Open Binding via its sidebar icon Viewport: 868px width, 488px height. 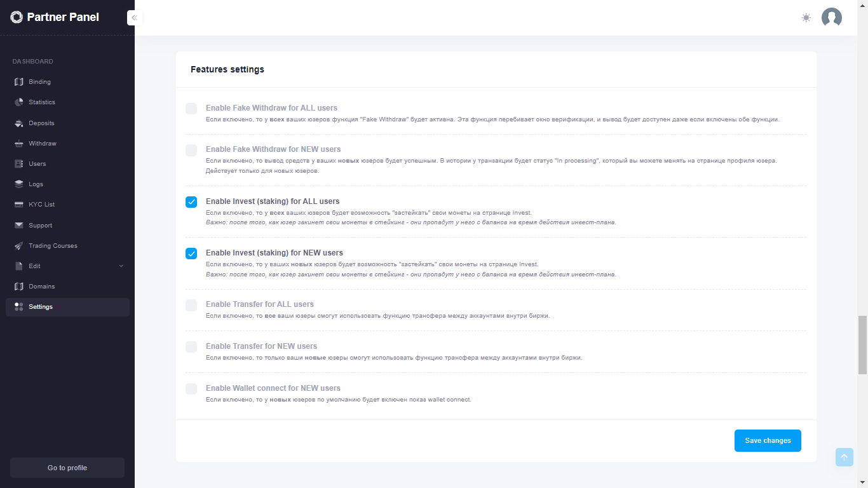(x=18, y=82)
